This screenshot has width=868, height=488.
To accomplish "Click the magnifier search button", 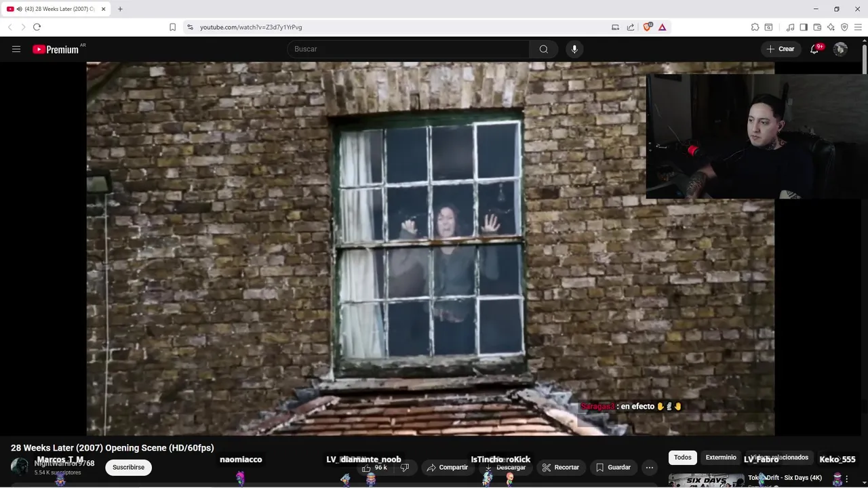I will point(544,49).
